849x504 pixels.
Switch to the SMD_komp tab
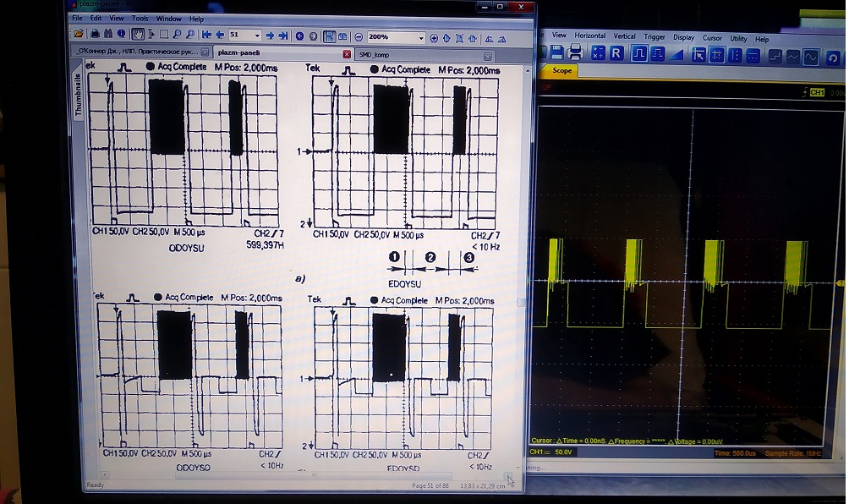[x=372, y=53]
